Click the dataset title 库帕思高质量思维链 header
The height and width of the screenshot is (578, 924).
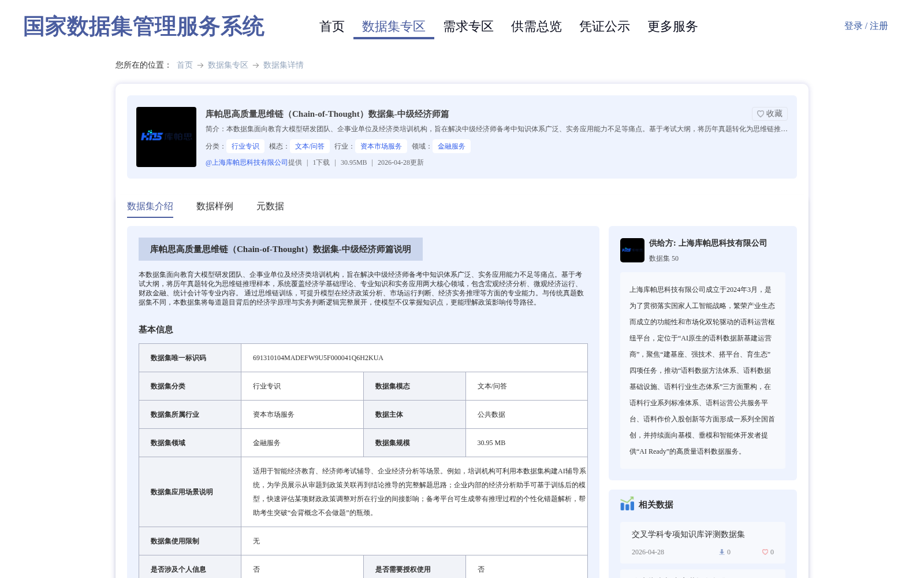(x=327, y=114)
